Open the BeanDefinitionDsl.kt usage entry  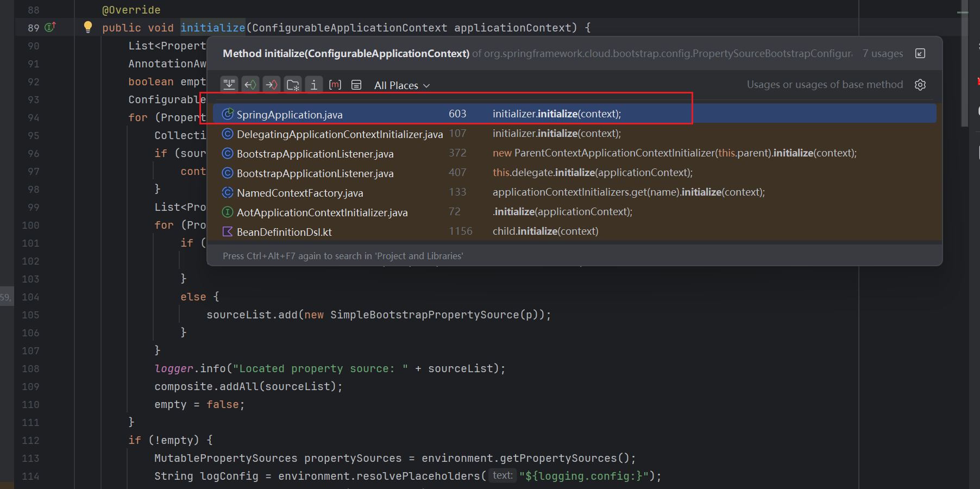coord(284,232)
